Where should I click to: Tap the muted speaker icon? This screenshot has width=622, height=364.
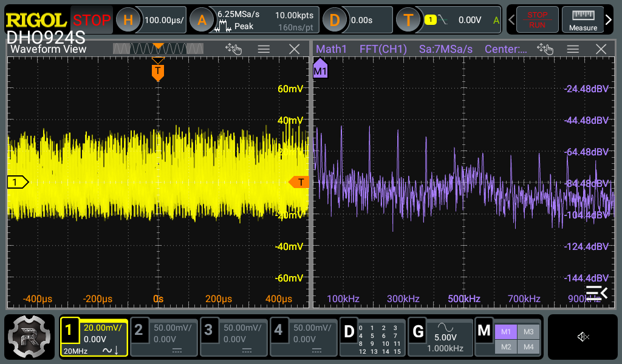[583, 337]
